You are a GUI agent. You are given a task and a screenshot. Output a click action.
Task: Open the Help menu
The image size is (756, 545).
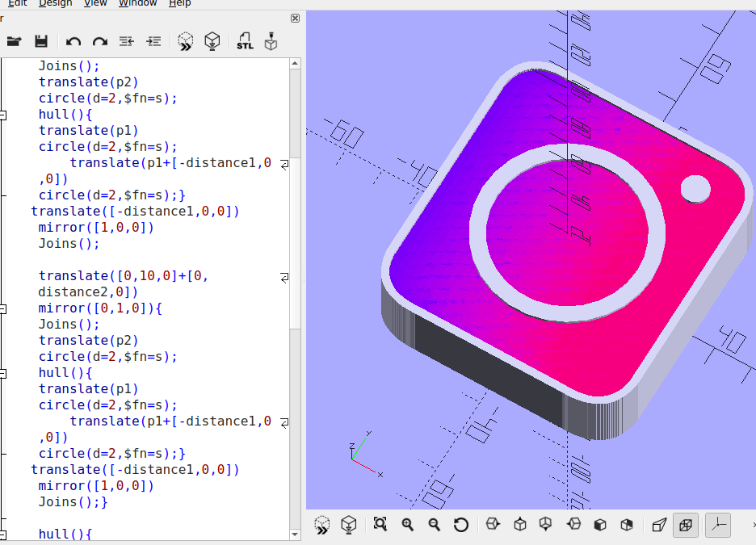point(180,3)
